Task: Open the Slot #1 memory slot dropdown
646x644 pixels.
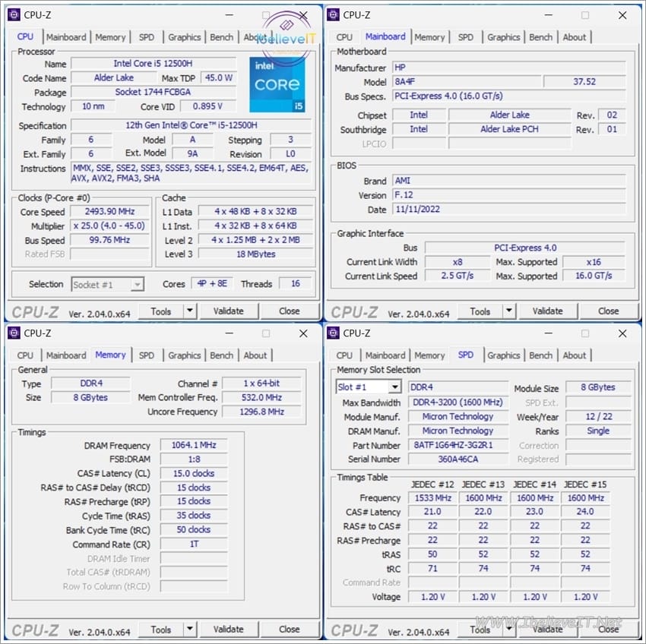Action: click(x=369, y=387)
